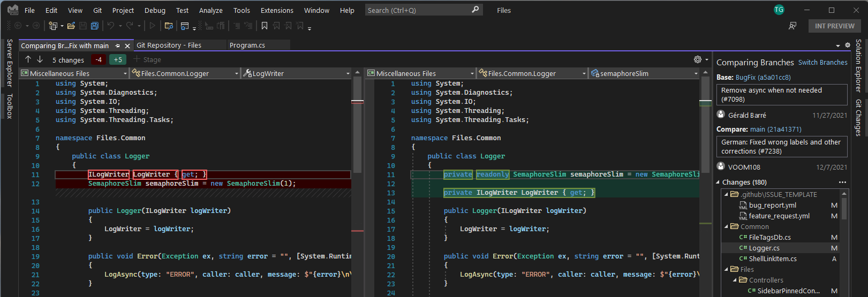Jump to next change with down arrow
Screen dimensions: 868x297
coord(40,59)
